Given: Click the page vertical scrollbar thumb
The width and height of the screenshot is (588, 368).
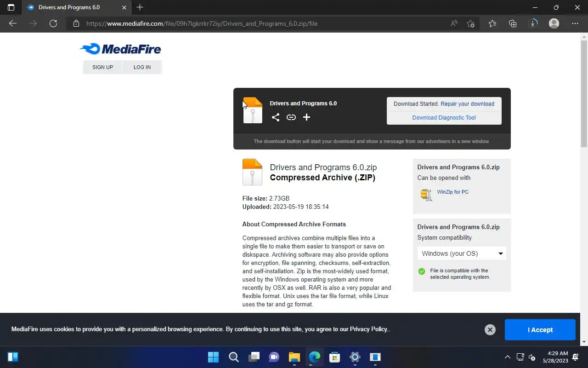Looking at the screenshot, I should [x=584, y=93].
